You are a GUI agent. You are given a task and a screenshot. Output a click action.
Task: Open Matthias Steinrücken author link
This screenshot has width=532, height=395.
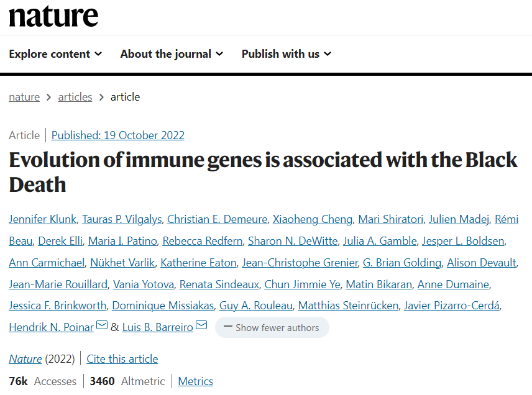pos(348,306)
